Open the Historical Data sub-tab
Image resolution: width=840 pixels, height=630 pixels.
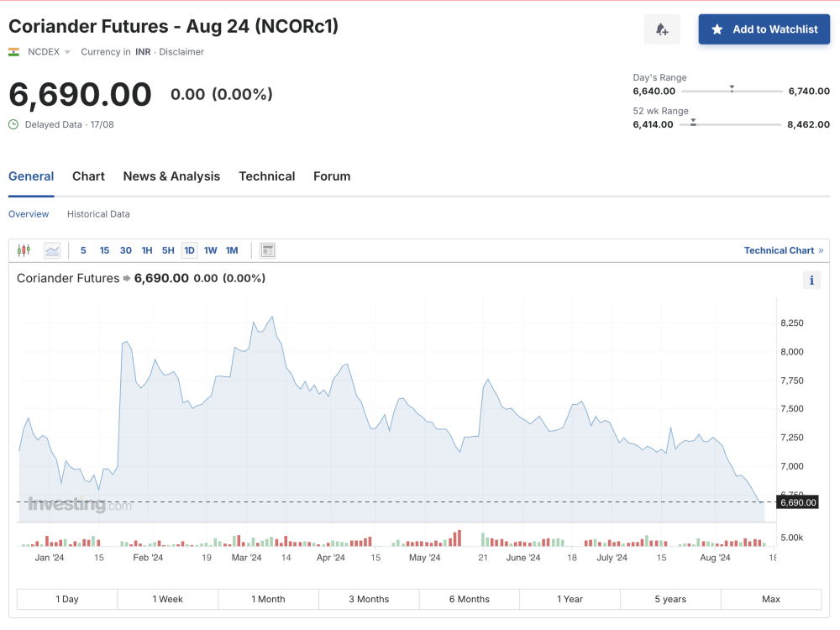coord(98,213)
